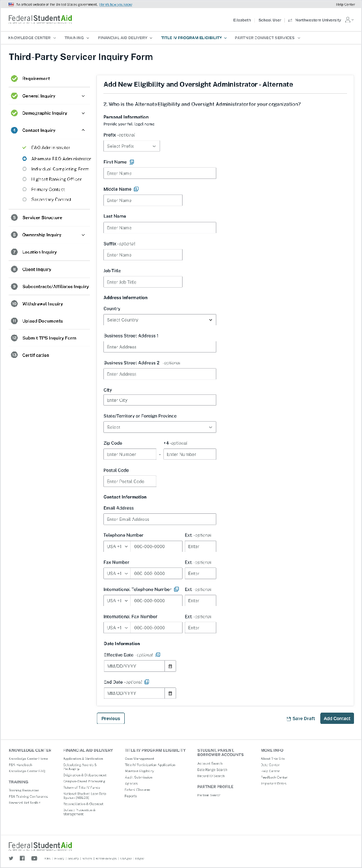Image resolution: width=362 pixels, height=868 pixels.
Task: Open the Select Prefix dropdown
Action: pyautogui.click(x=131, y=146)
